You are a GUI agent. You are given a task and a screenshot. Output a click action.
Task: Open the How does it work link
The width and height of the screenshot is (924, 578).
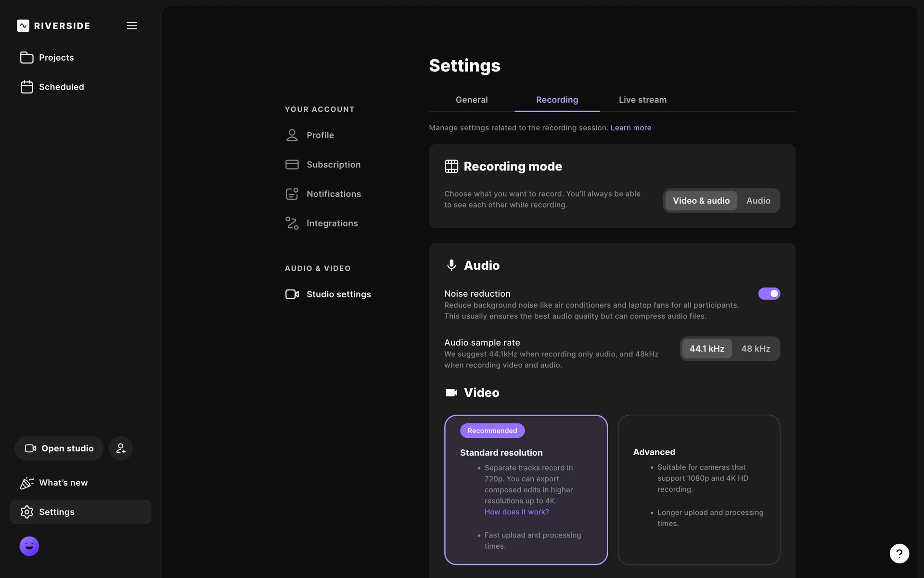pyautogui.click(x=516, y=512)
